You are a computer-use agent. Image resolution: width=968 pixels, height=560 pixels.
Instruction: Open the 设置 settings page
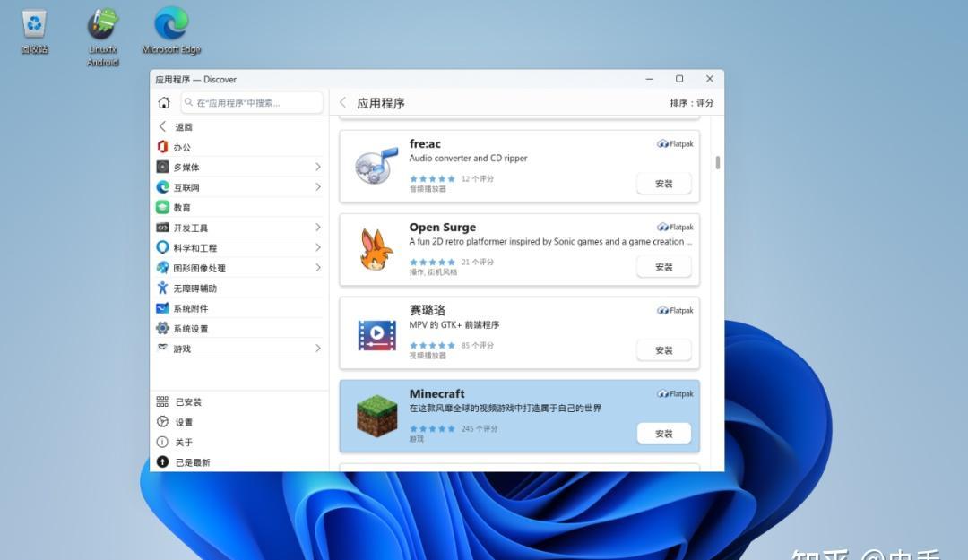pyautogui.click(x=239, y=422)
